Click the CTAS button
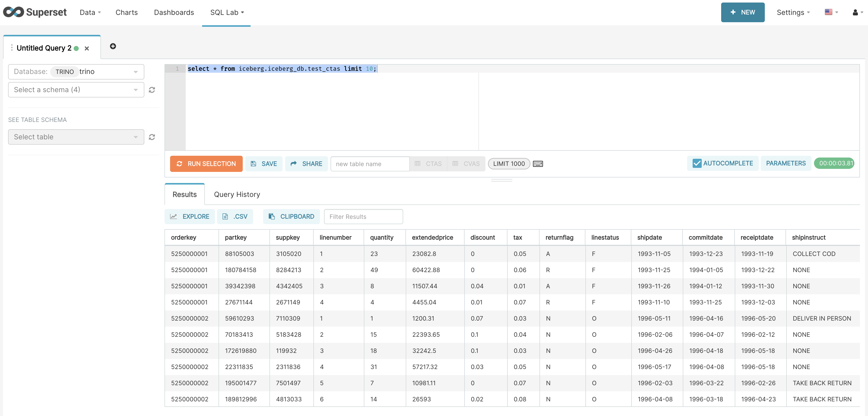This screenshot has height=416, width=868. (428, 164)
